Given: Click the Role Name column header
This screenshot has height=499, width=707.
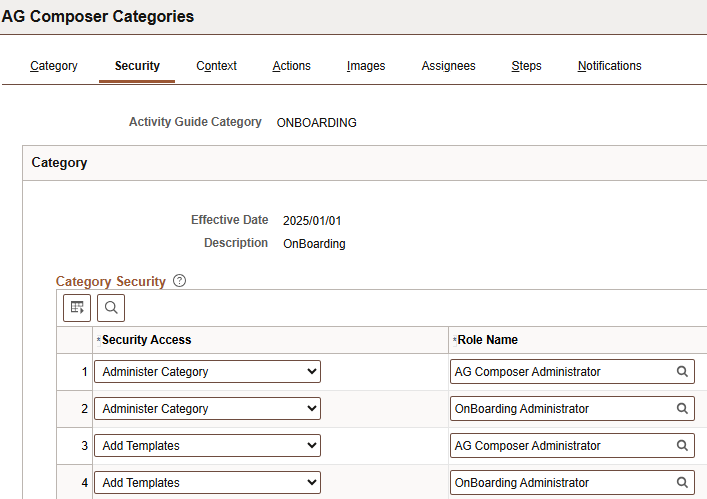Looking at the screenshot, I should pyautogui.click(x=487, y=340).
